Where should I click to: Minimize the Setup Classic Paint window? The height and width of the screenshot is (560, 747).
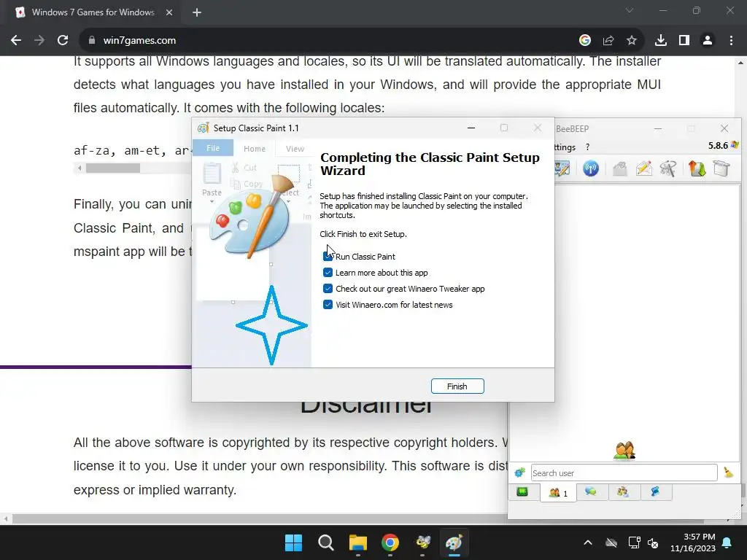coord(471,128)
